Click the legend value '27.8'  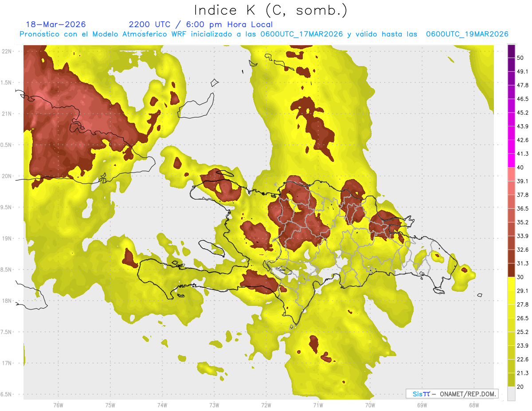pyautogui.click(x=523, y=304)
